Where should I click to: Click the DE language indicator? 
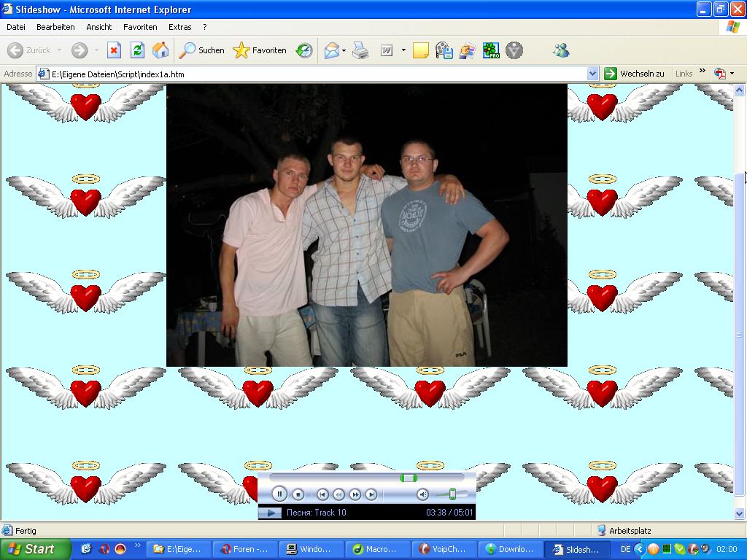coord(625,549)
